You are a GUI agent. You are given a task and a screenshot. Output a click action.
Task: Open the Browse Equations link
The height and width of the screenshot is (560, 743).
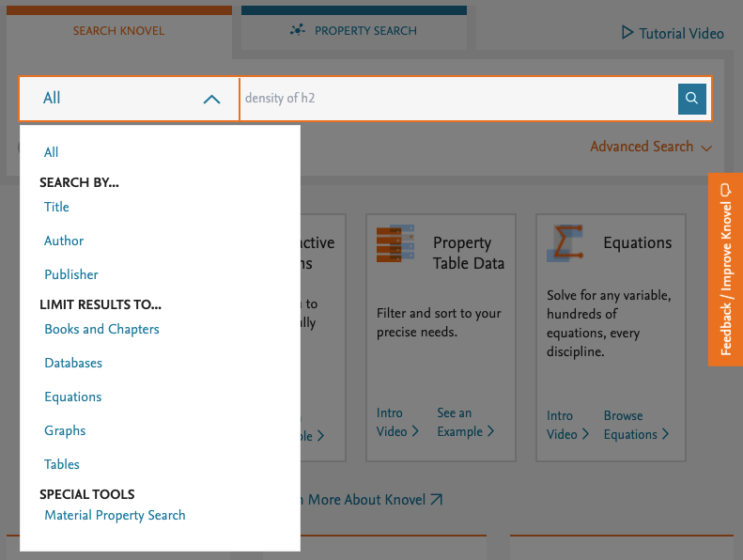click(636, 425)
